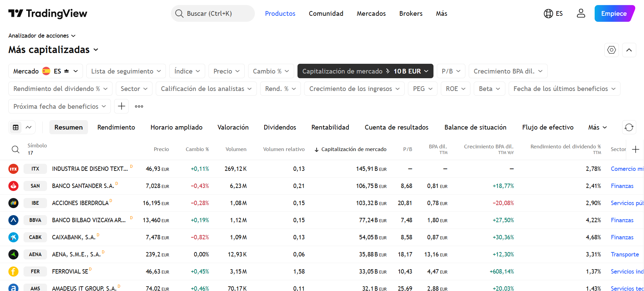Switch to the Horario ampliado tab
The image size is (644, 291).
point(176,127)
